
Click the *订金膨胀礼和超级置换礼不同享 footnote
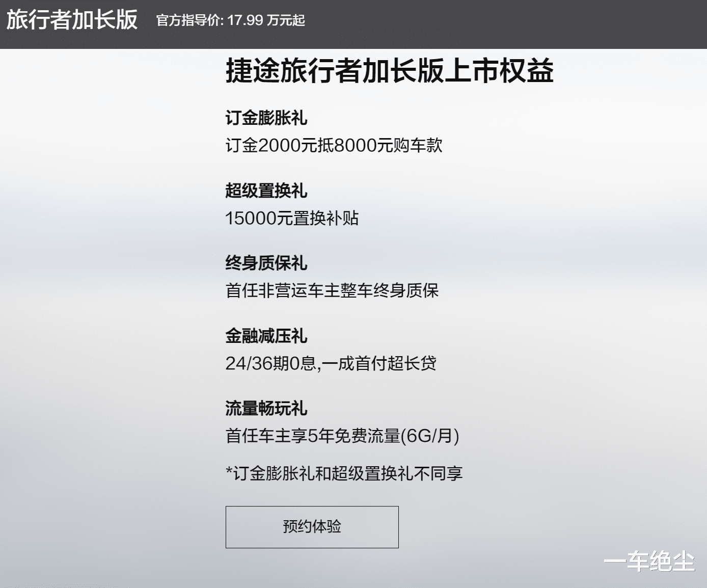[x=344, y=473]
